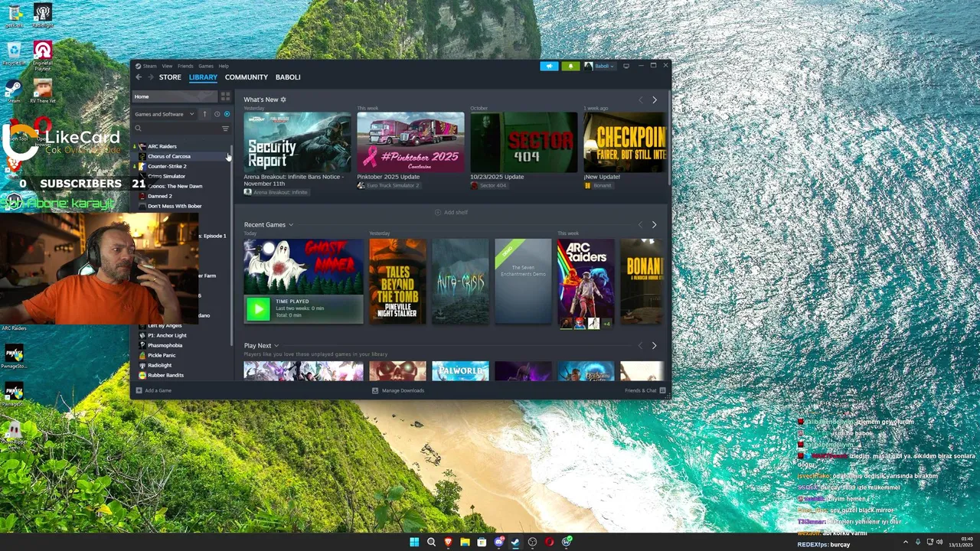980x551 pixels.
Task: Expand the Play Next shelf dropdown
Action: tap(276, 346)
